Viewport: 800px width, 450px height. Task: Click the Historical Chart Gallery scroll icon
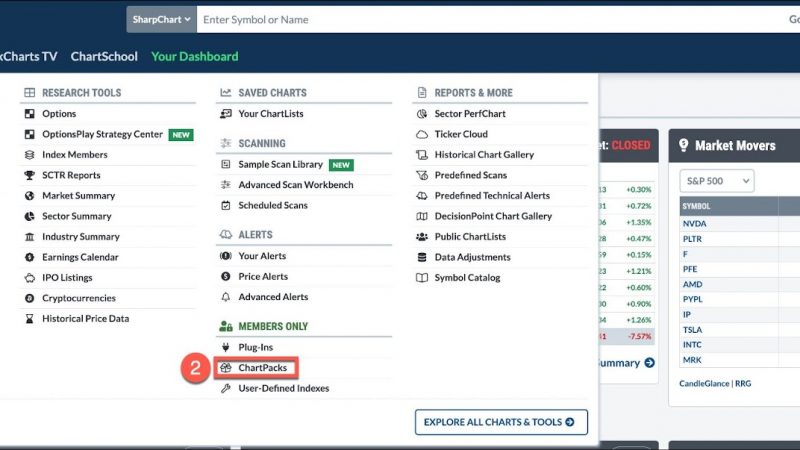(x=422, y=155)
